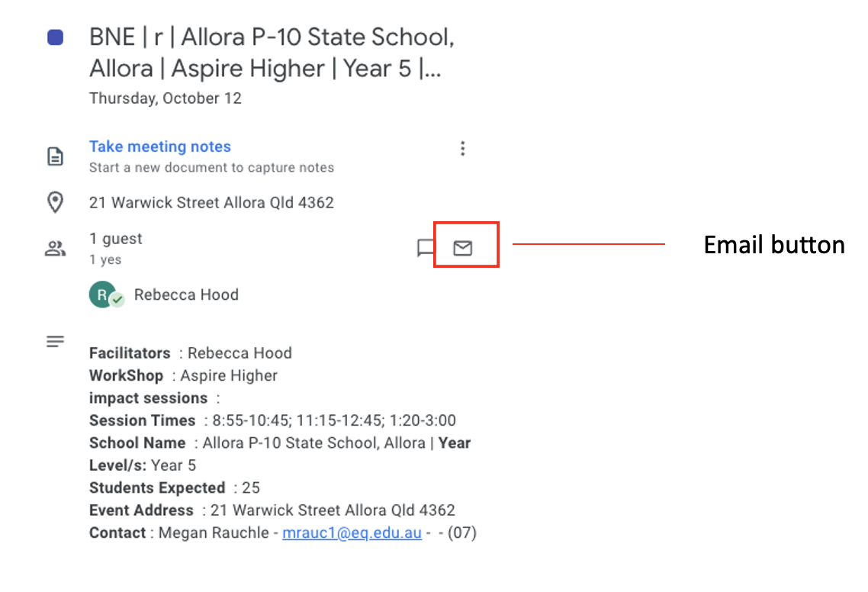
Task: Click the meeting notes document icon
Action: pyautogui.click(x=56, y=156)
